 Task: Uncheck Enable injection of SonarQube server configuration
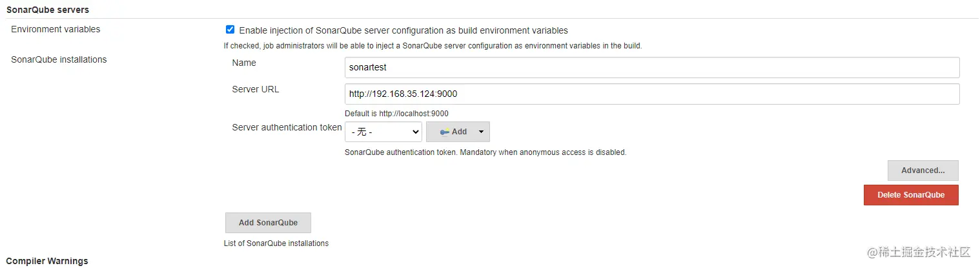tap(230, 30)
